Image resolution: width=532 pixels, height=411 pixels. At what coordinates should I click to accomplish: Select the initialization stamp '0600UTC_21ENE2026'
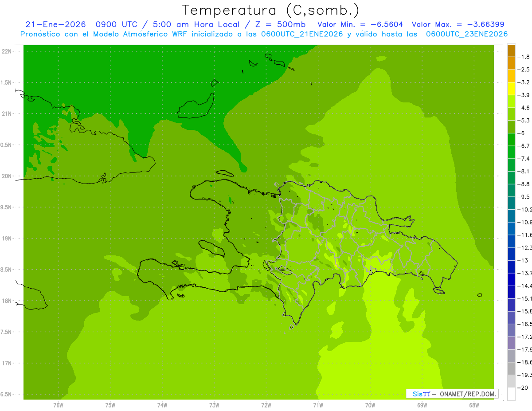(x=302, y=34)
